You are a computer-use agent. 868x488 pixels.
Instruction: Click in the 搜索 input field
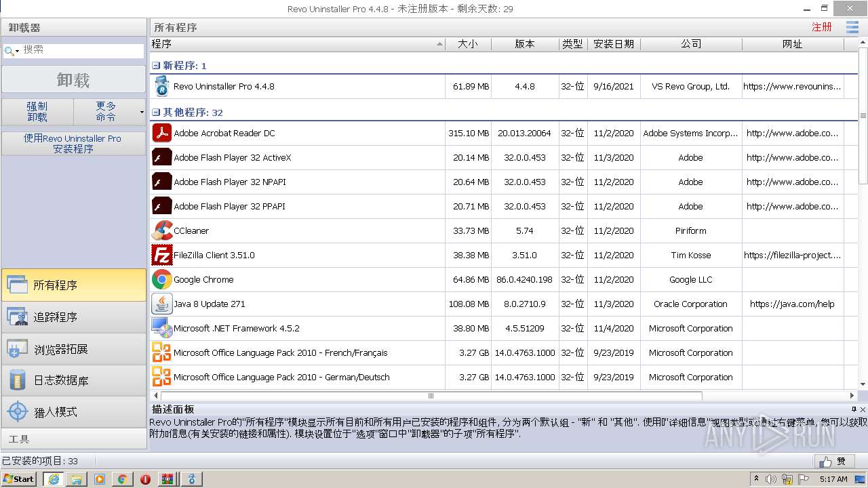(x=81, y=50)
